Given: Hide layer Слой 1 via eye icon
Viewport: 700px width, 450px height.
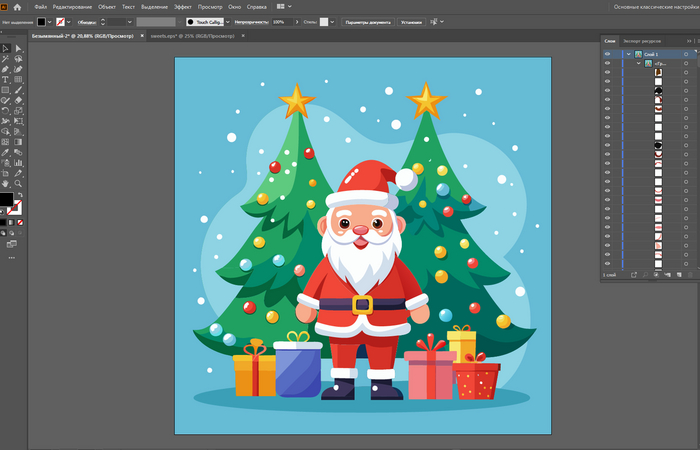Looking at the screenshot, I should [x=607, y=54].
